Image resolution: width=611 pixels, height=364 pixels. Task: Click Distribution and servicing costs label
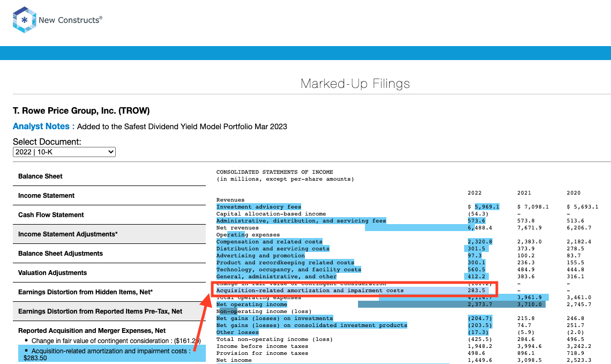pos(273,249)
